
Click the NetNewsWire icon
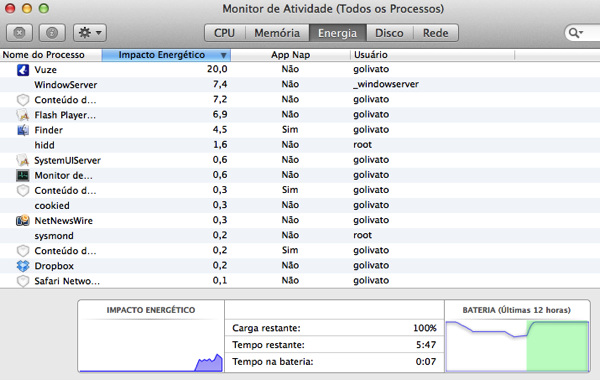[x=23, y=220]
